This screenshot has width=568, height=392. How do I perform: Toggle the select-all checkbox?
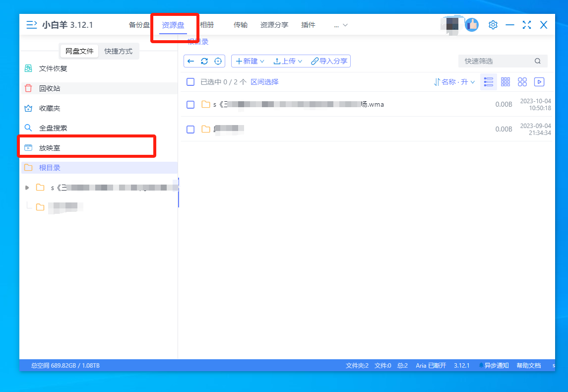click(x=190, y=82)
